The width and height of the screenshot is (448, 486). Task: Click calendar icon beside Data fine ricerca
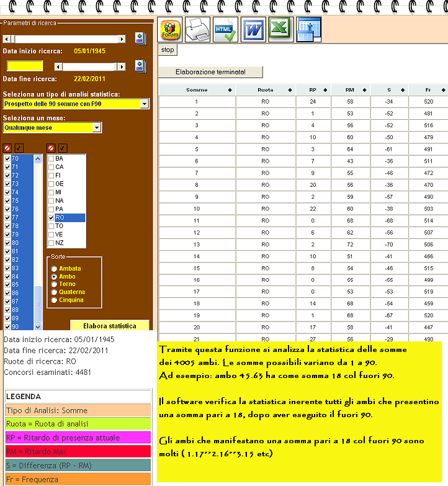[141, 66]
